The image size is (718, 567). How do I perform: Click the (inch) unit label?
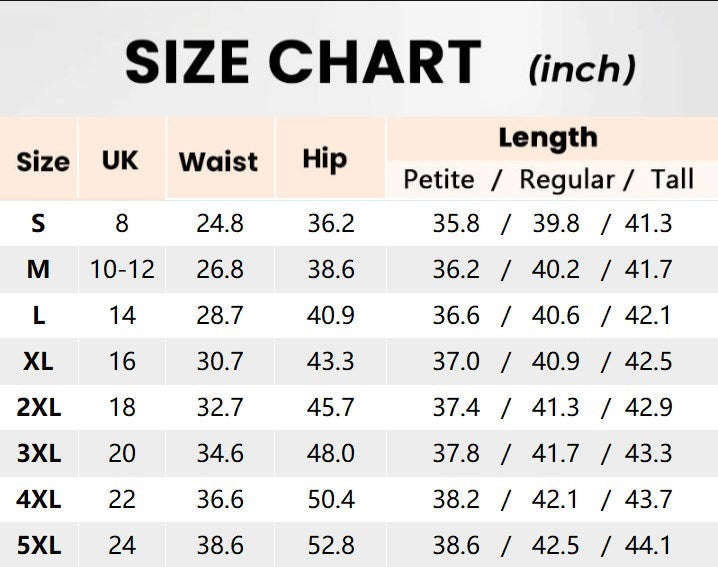tap(581, 68)
